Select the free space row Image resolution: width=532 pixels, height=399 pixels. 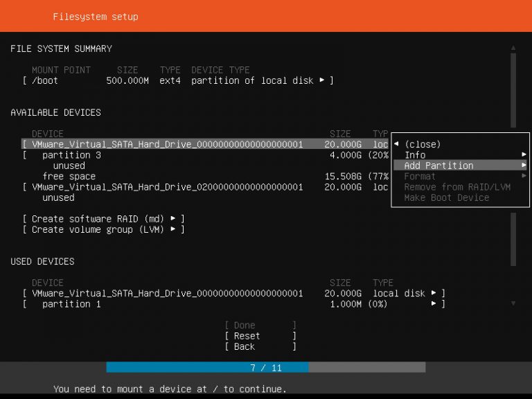click(215, 177)
